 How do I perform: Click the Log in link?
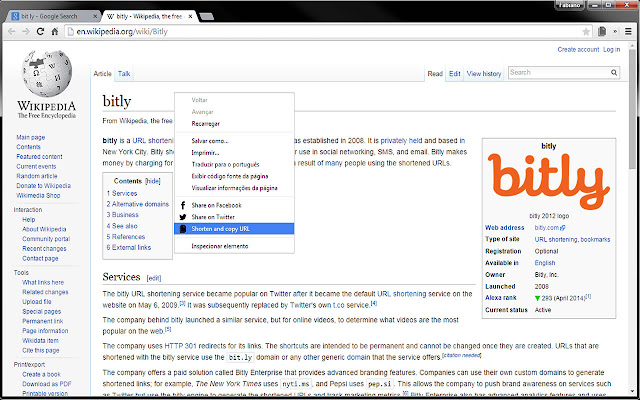point(611,49)
